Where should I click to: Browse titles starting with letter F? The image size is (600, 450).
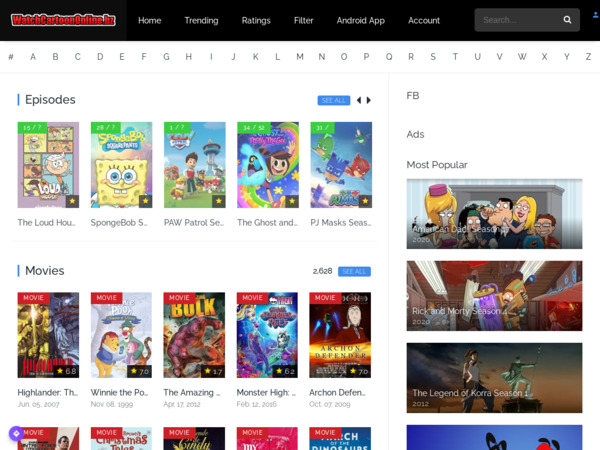point(144,57)
